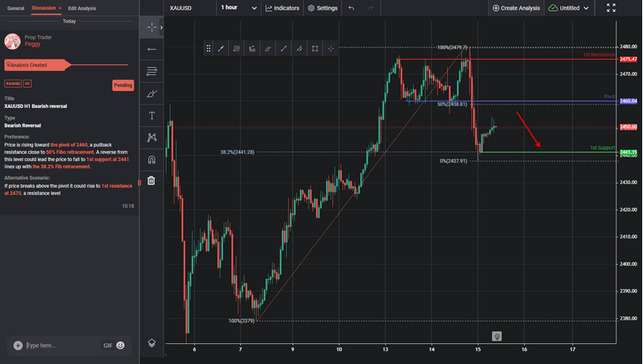The width and height of the screenshot is (643, 364).
Task: Select the Fibonacci retracement tool
Action: tap(151, 72)
